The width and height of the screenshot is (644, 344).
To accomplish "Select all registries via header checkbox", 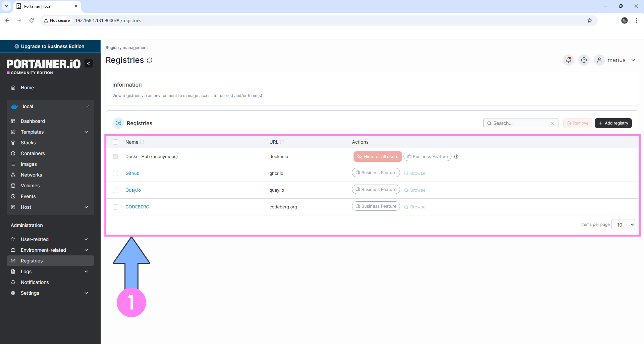I will 115,142.
